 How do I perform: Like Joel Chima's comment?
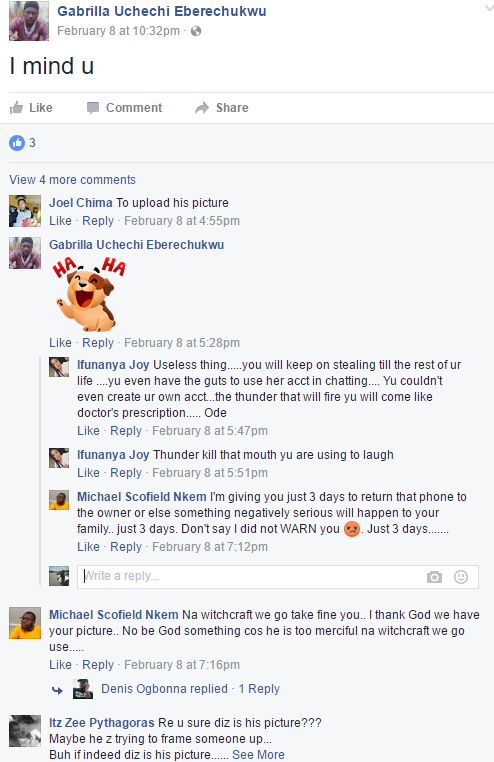coord(60,221)
